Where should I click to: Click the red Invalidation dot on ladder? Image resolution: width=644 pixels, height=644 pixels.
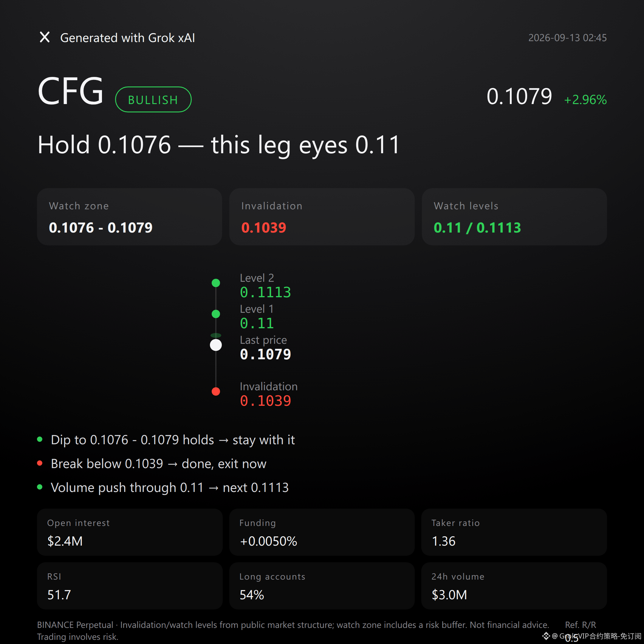pyautogui.click(x=216, y=391)
